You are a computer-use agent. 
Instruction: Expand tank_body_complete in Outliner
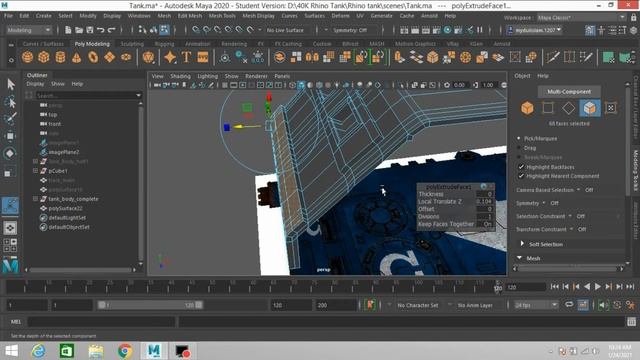tap(36, 199)
